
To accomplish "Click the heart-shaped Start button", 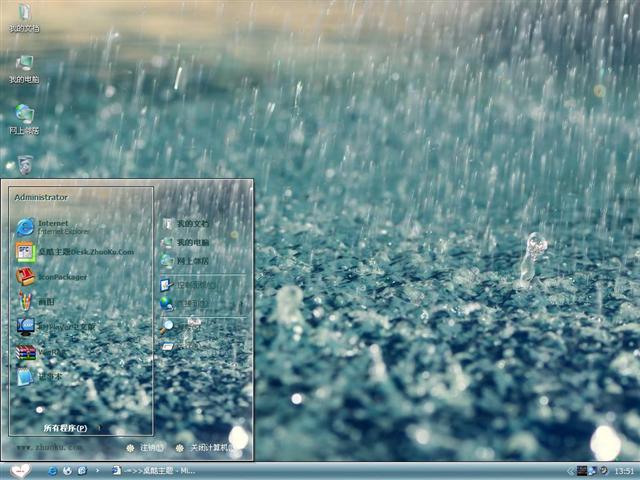I will click(20, 471).
